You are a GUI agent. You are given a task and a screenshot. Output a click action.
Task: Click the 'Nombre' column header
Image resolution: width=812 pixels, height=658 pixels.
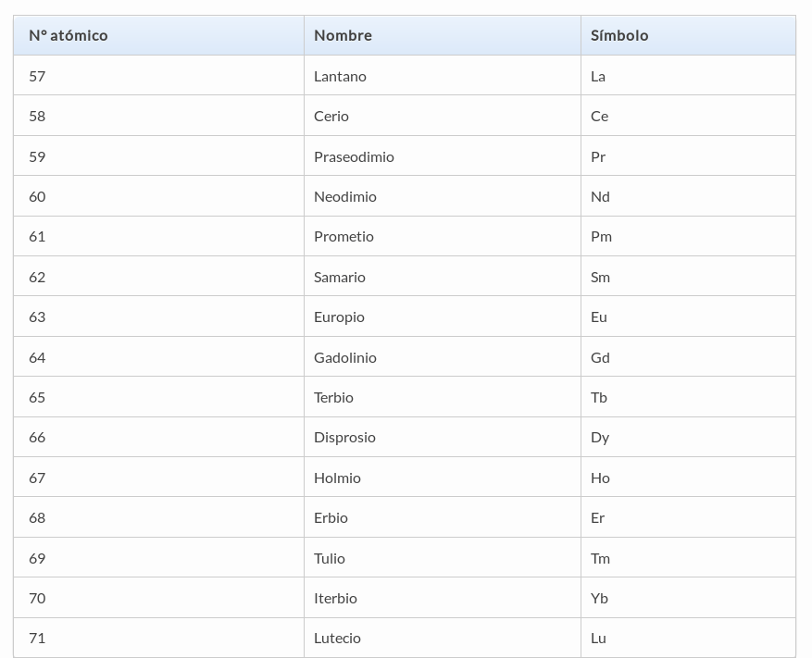click(443, 35)
